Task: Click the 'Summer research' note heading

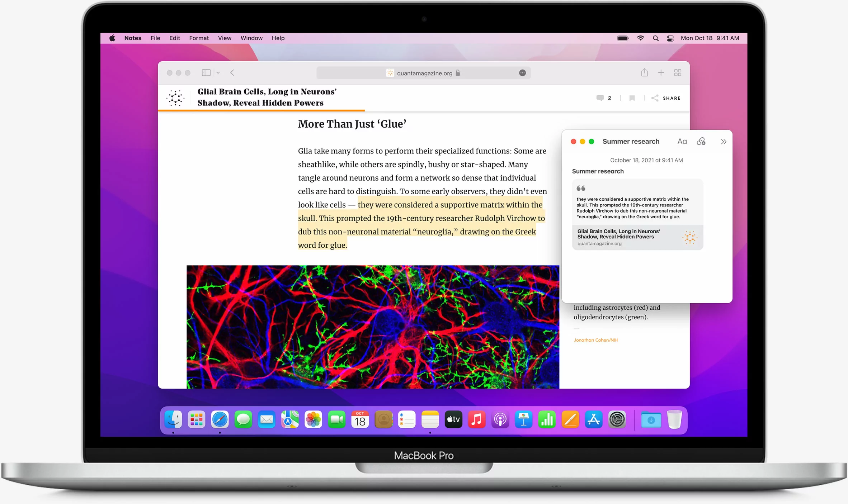Action: pyautogui.click(x=598, y=171)
